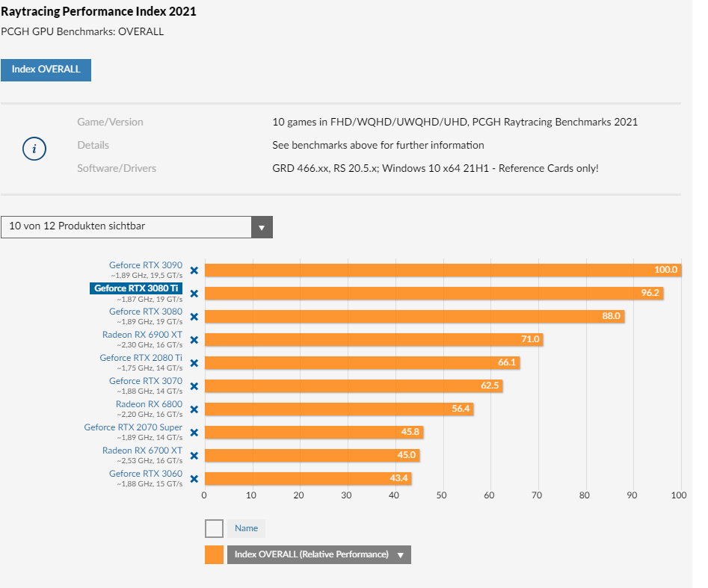Open the Index OVERALL (Relative Performance) dropdown
Image resolution: width=708 pixels, height=588 pixels.
(319, 554)
